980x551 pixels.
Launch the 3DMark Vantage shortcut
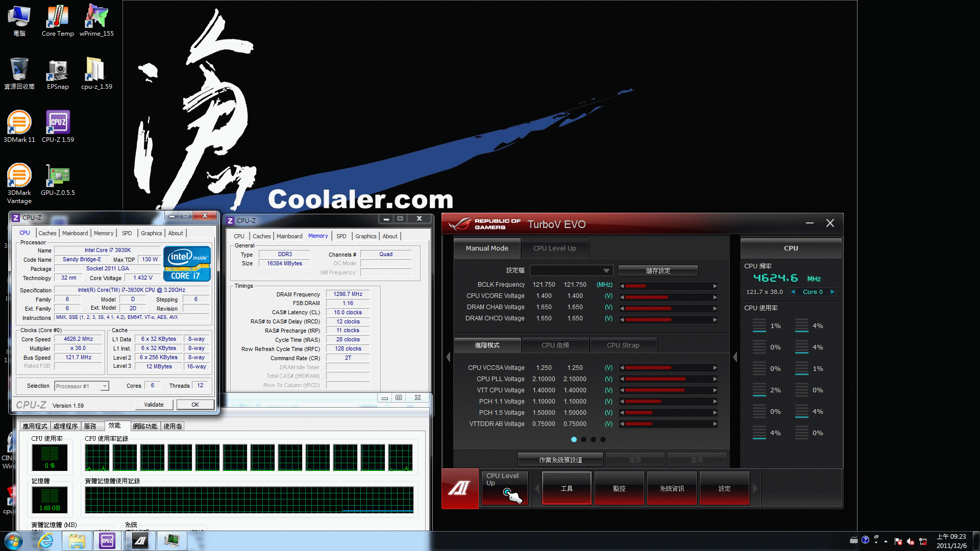pos(19,184)
